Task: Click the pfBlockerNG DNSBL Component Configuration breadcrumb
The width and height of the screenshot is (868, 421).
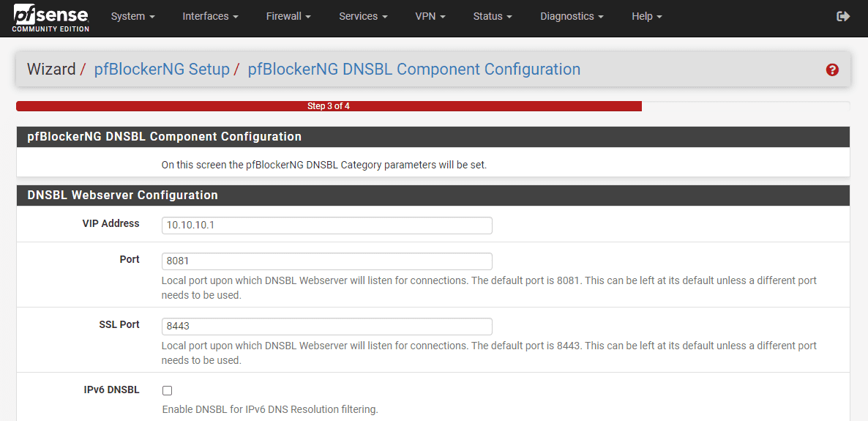Action: click(x=414, y=70)
